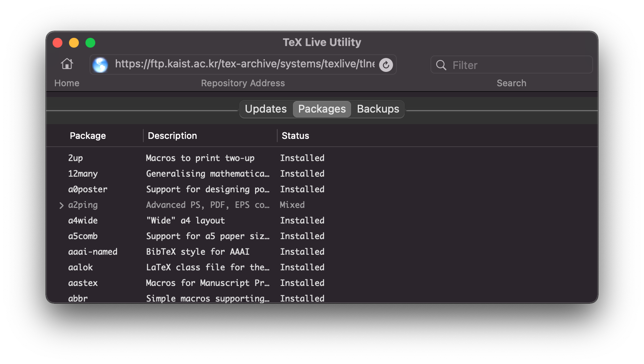Click "Macros to print two-up" description
The width and height of the screenshot is (644, 364).
[x=200, y=158]
